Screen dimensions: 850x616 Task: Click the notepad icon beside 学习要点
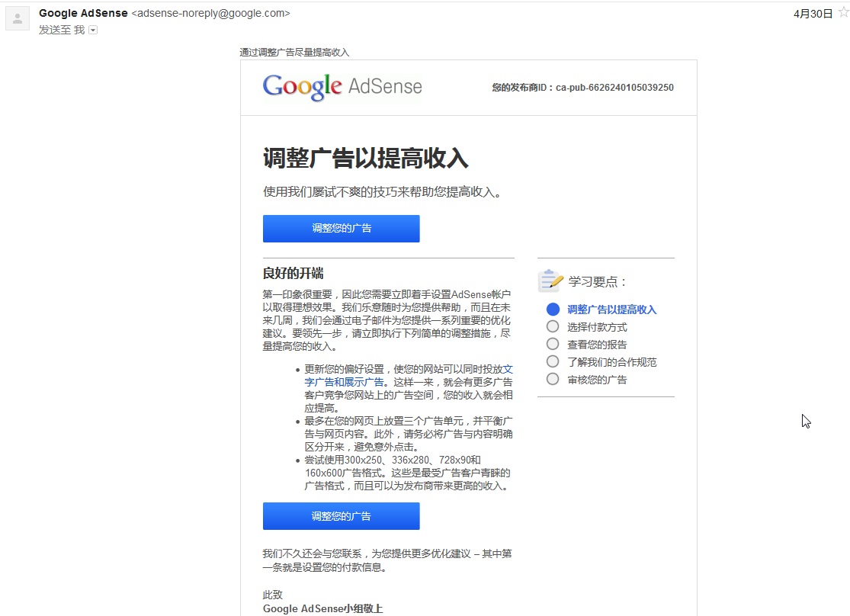[x=550, y=281]
